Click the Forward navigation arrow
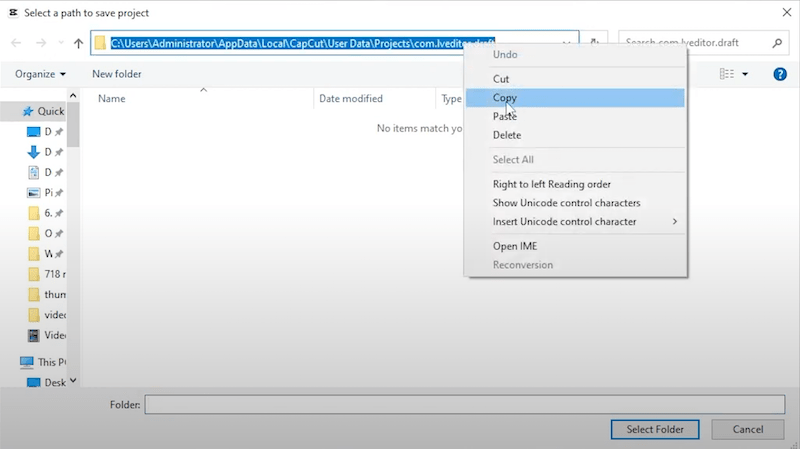 [x=41, y=43]
